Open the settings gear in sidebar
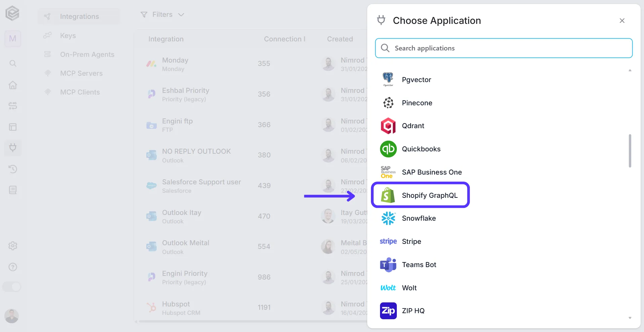 [13, 246]
